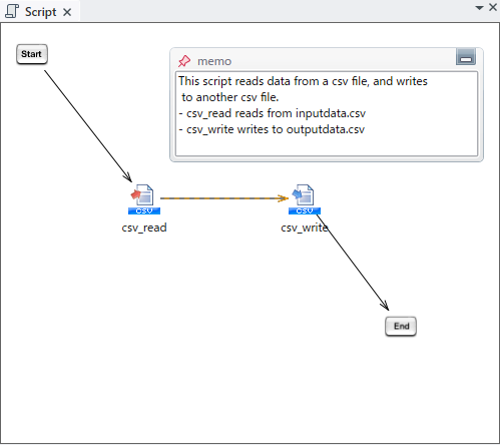Click inside the memo text area

326,113
